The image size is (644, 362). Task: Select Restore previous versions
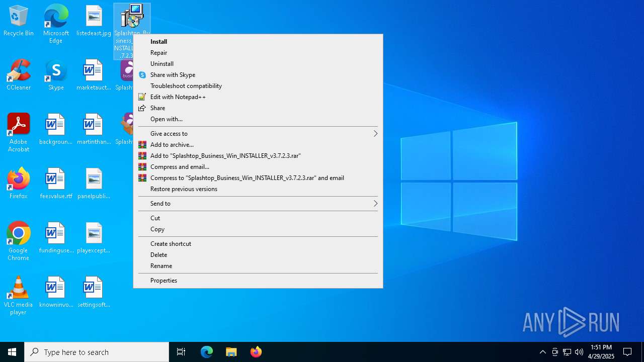click(258, 189)
